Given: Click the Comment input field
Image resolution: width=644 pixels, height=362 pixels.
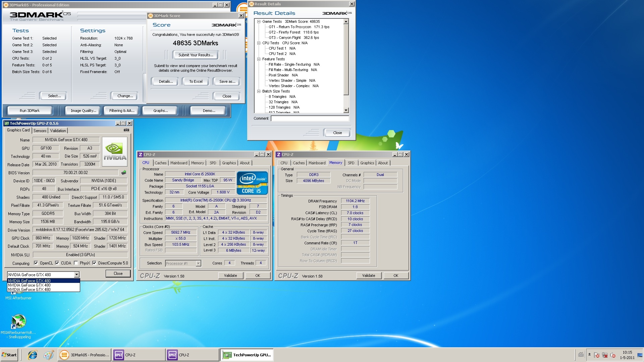Looking at the screenshot, I should (x=310, y=118).
